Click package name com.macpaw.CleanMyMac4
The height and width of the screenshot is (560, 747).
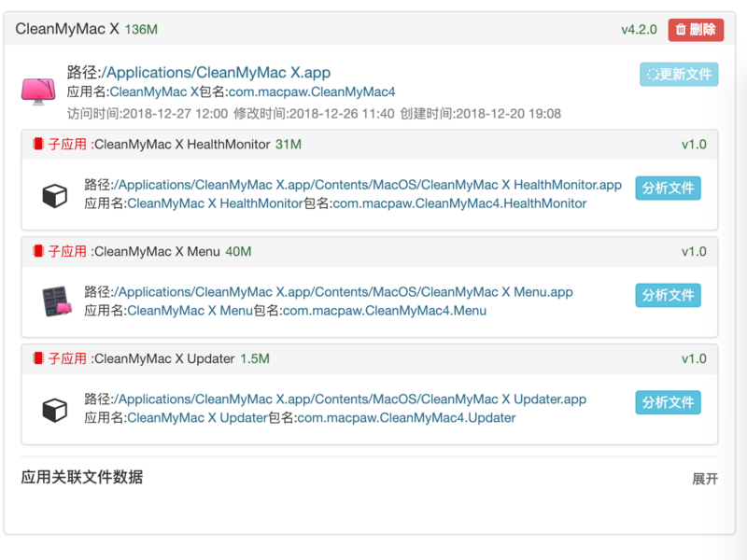pos(312,91)
